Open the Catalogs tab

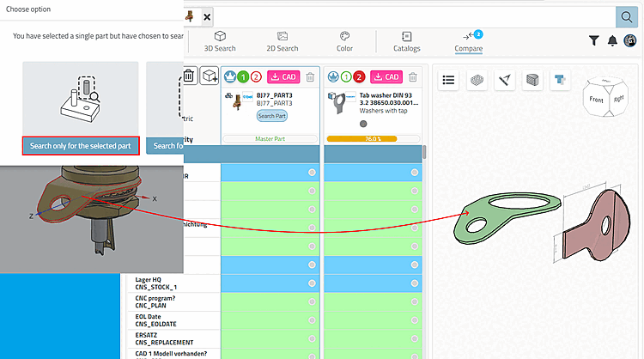[407, 41]
